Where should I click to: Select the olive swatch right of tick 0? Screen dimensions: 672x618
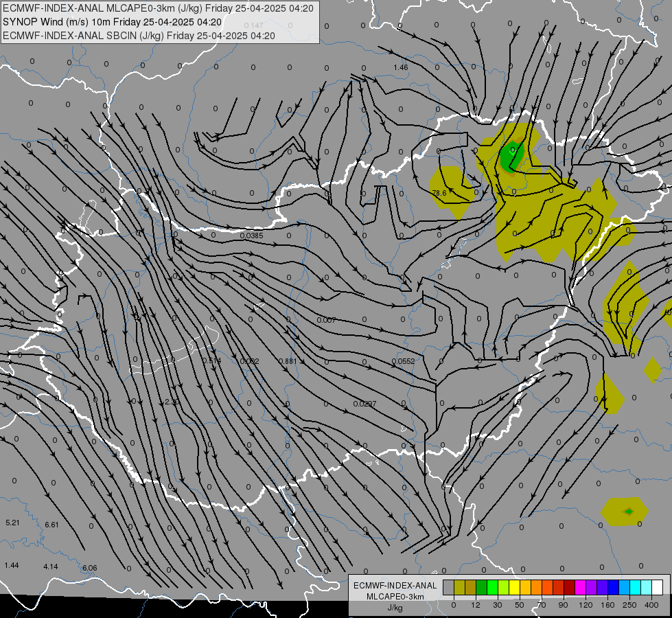pos(459,587)
